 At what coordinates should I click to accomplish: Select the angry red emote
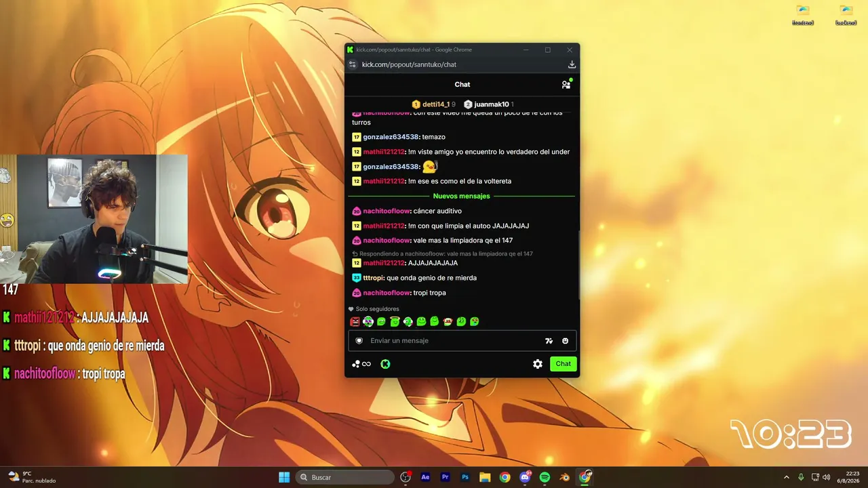[x=355, y=321]
